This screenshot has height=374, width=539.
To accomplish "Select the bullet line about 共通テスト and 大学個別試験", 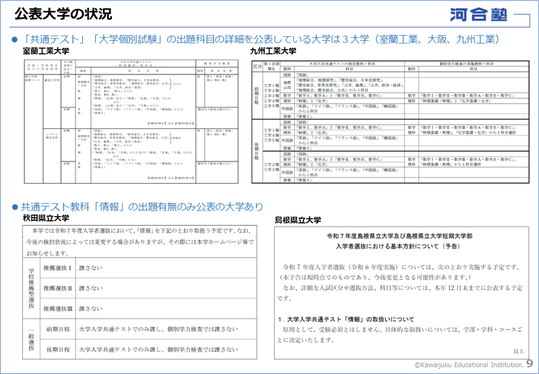I will (256, 39).
